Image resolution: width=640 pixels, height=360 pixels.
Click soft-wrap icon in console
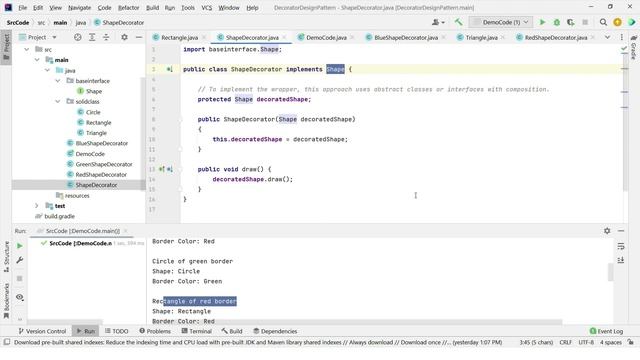tap(621, 247)
